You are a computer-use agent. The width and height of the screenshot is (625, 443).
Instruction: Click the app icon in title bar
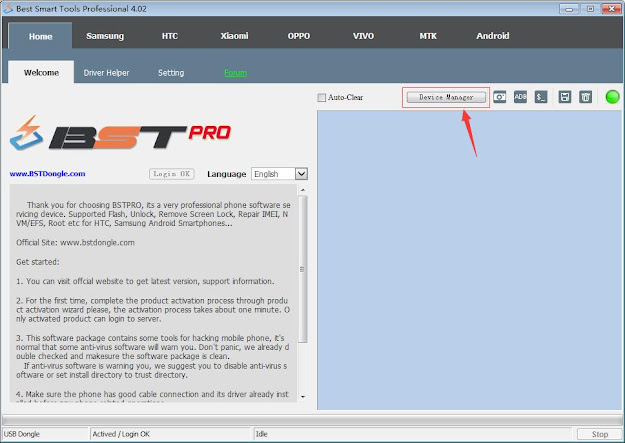[x=8, y=8]
